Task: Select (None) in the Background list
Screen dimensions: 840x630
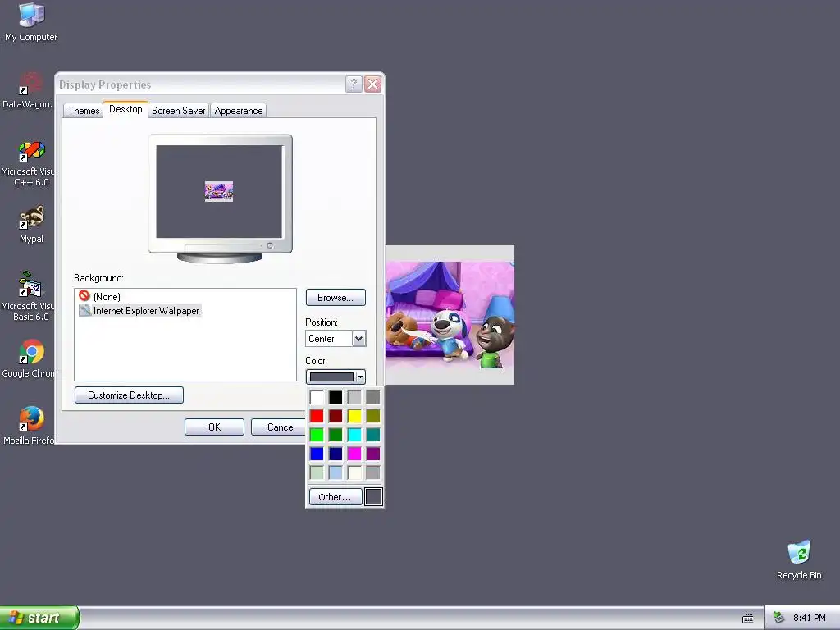Action: [99, 296]
